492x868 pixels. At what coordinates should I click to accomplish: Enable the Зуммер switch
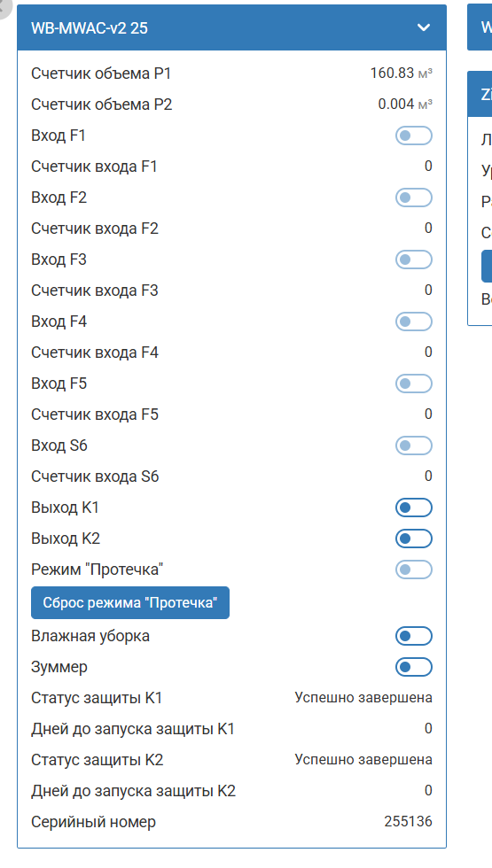pos(413,667)
